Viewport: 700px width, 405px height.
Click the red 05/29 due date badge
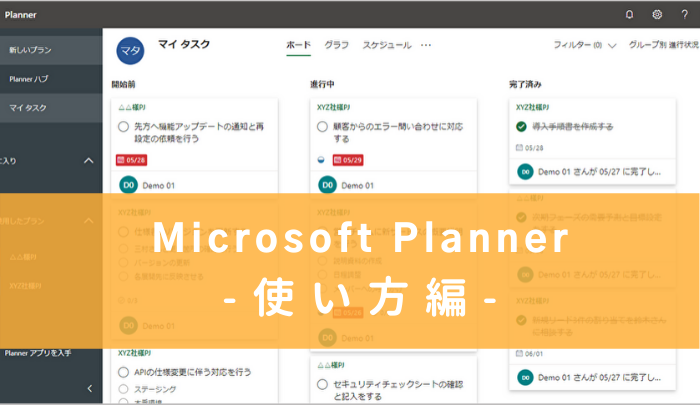(x=348, y=160)
